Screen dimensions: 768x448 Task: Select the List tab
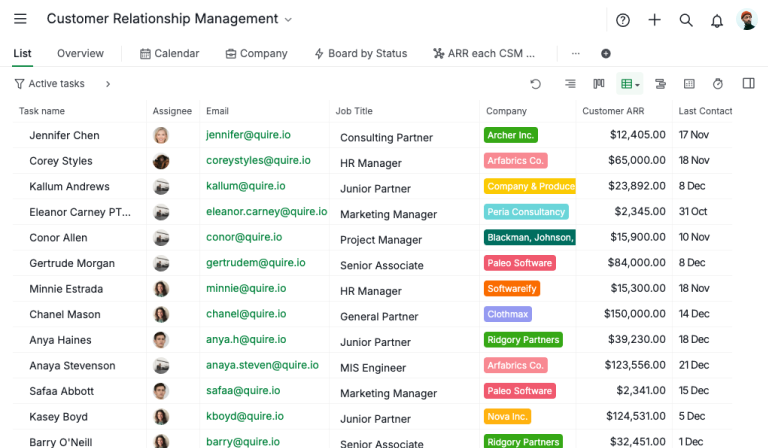point(22,53)
